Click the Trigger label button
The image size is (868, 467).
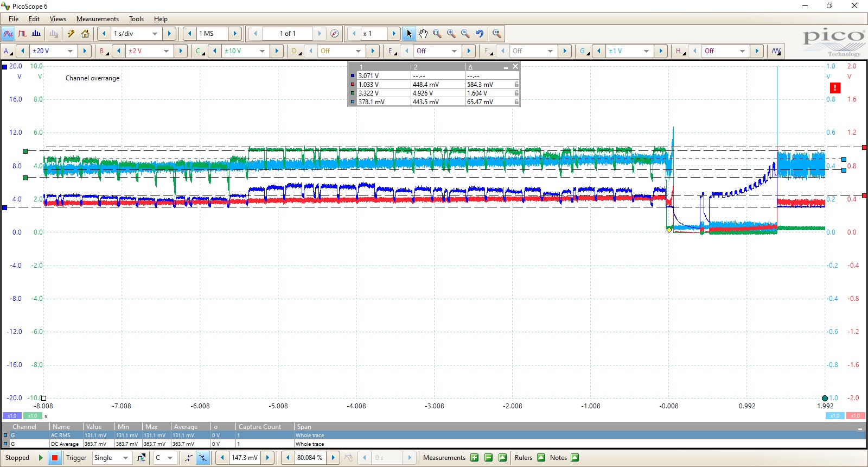coord(76,458)
